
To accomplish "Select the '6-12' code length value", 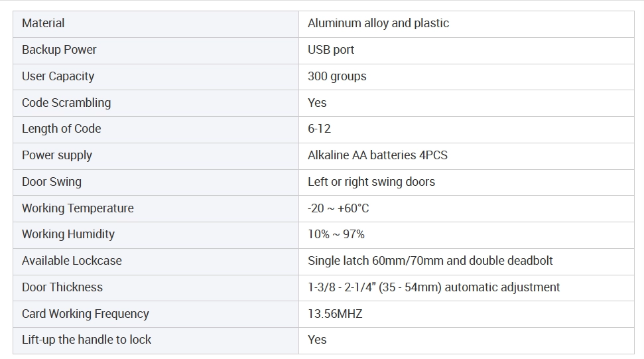I will pos(319,129).
